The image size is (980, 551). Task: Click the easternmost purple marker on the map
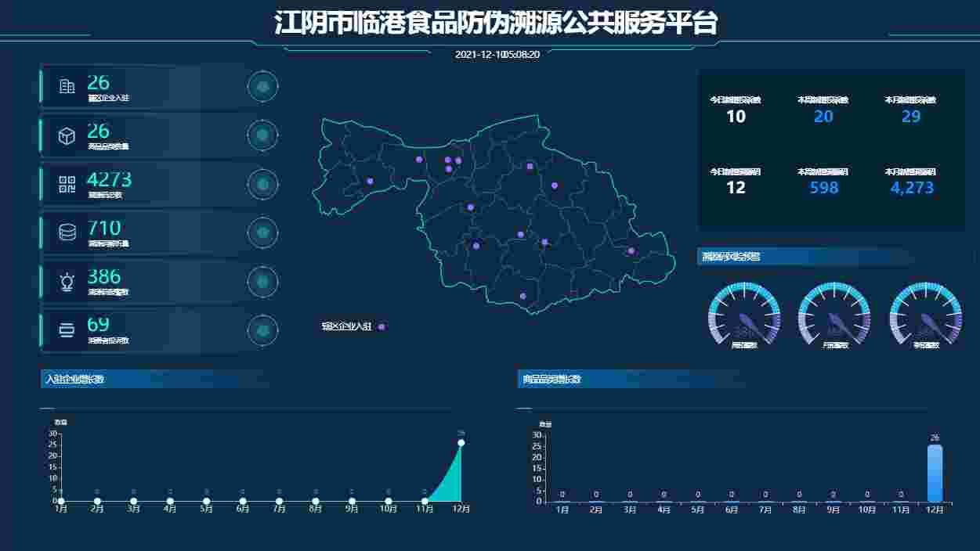[631, 250]
